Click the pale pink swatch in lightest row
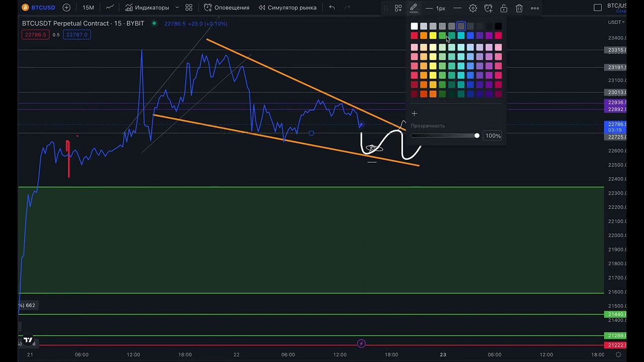Image resolution: width=644 pixels, height=362 pixels. click(414, 47)
